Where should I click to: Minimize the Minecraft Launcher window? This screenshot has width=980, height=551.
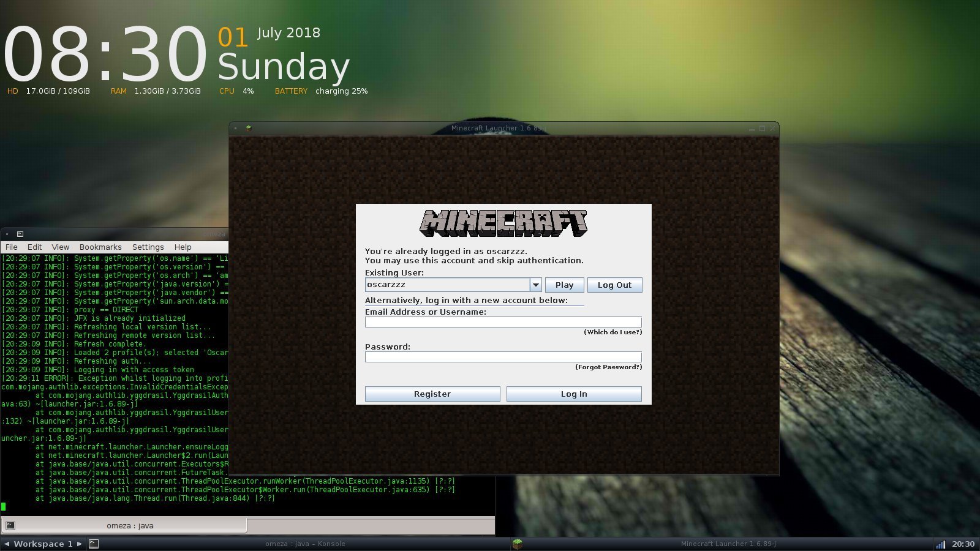[752, 129]
